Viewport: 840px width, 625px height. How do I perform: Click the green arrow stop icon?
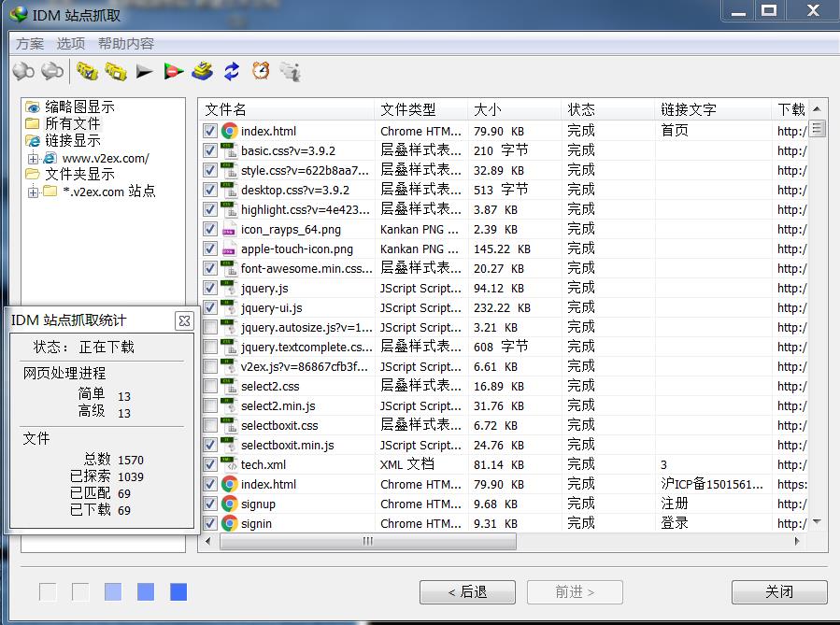[174, 71]
